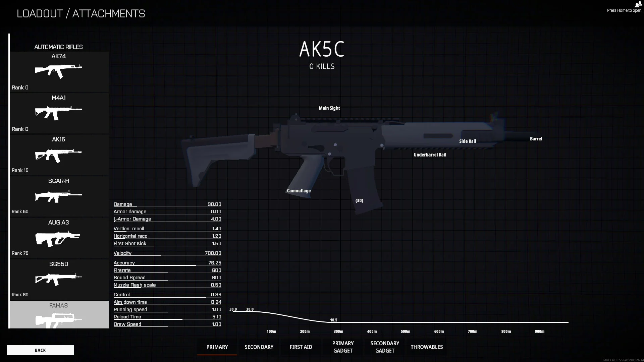Screen dimensions: 644x362
Task: Select the Camouflage attachment slot
Action: pyautogui.click(x=299, y=190)
